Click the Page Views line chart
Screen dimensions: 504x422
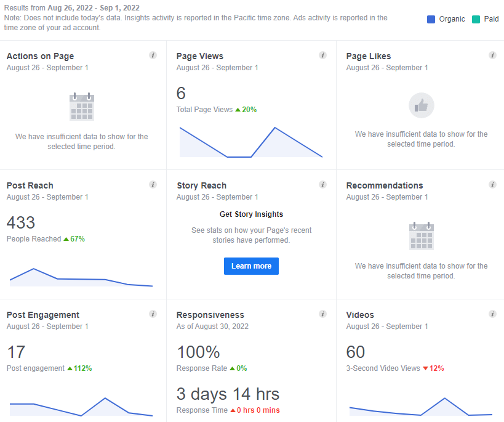click(250, 142)
